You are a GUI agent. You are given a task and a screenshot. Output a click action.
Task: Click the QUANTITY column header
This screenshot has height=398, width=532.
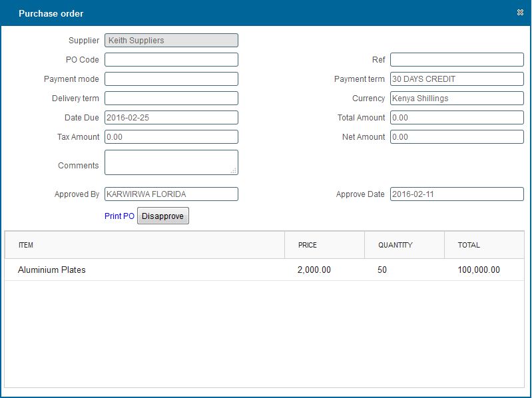click(x=396, y=245)
